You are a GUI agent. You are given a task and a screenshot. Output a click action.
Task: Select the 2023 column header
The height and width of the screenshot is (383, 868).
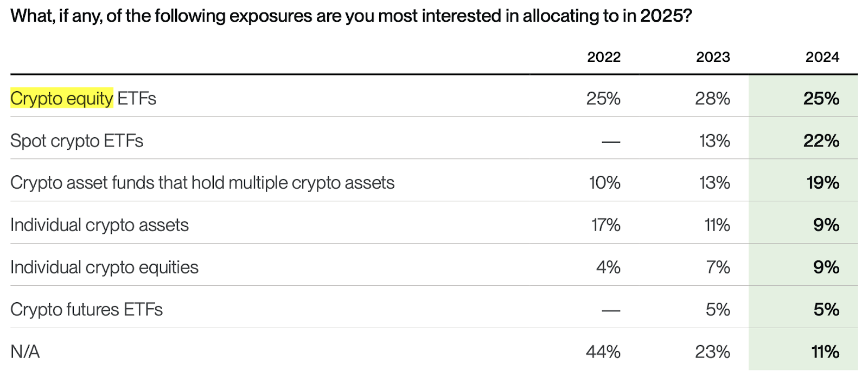[x=713, y=57]
